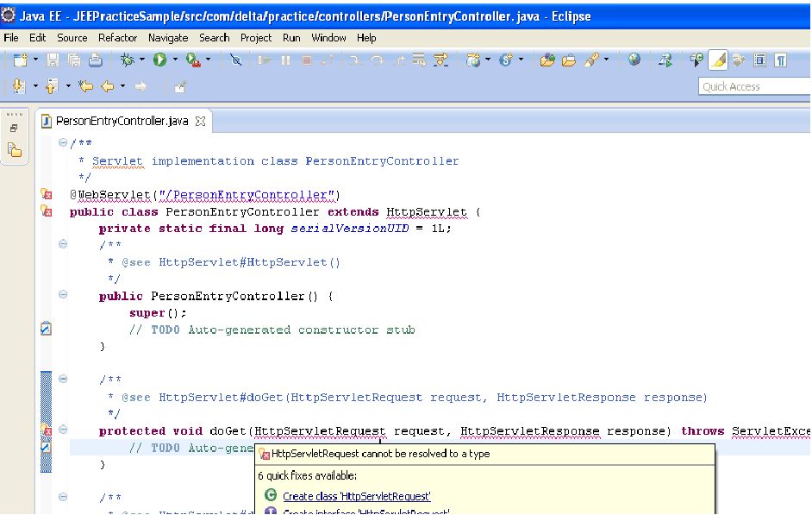Screen dimensions: 812x515
Task: Open the Refactor menu
Action: tap(117, 38)
